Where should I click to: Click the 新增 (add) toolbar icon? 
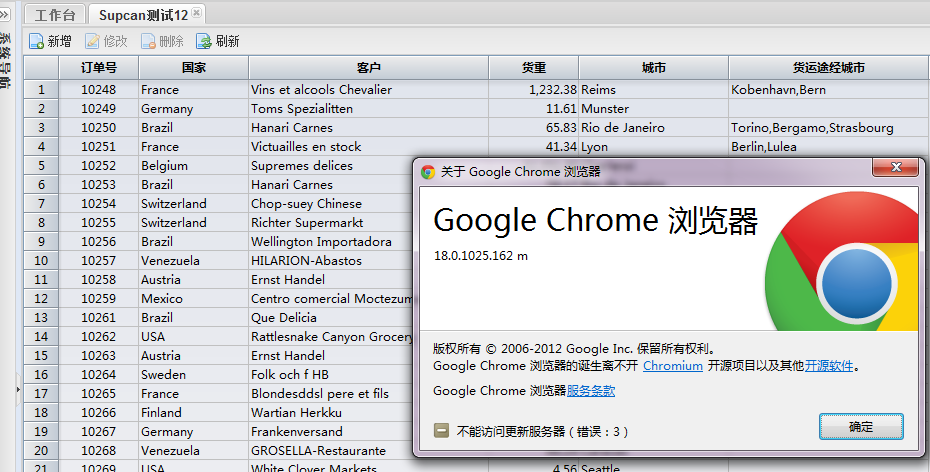pyautogui.click(x=36, y=41)
